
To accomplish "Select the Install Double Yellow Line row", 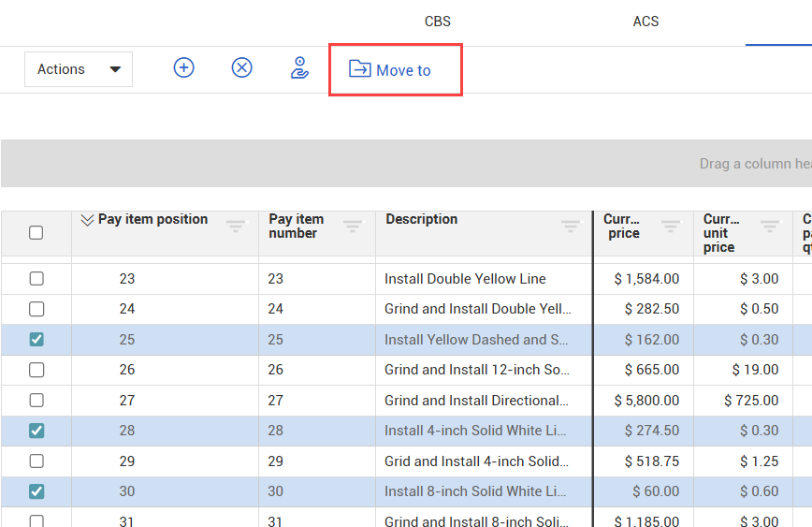I will (465, 279).
